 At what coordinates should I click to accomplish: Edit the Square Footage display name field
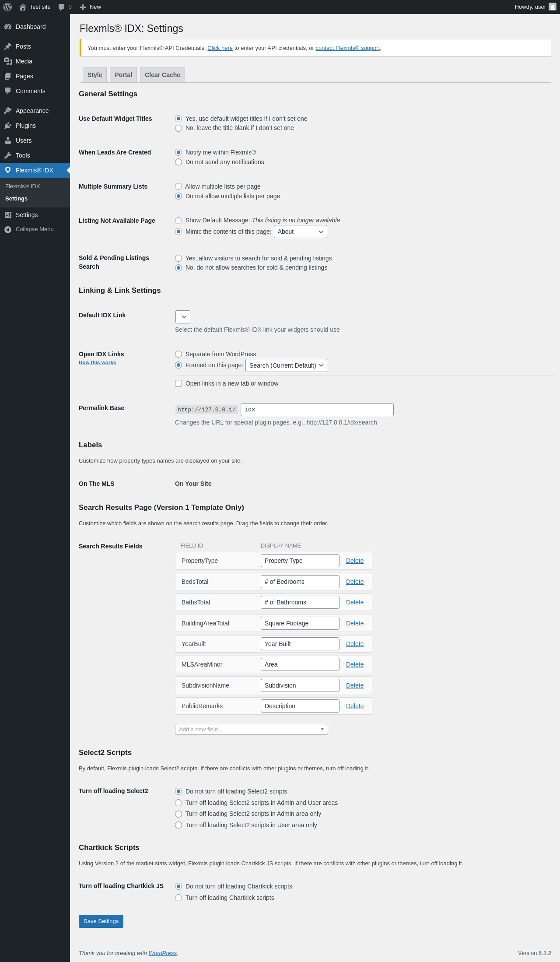click(x=300, y=623)
